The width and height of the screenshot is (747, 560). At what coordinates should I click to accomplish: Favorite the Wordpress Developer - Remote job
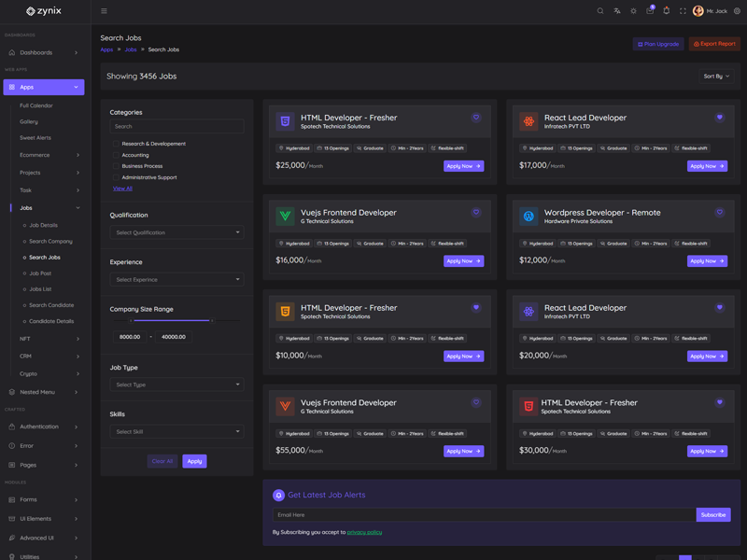pyautogui.click(x=719, y=213)
